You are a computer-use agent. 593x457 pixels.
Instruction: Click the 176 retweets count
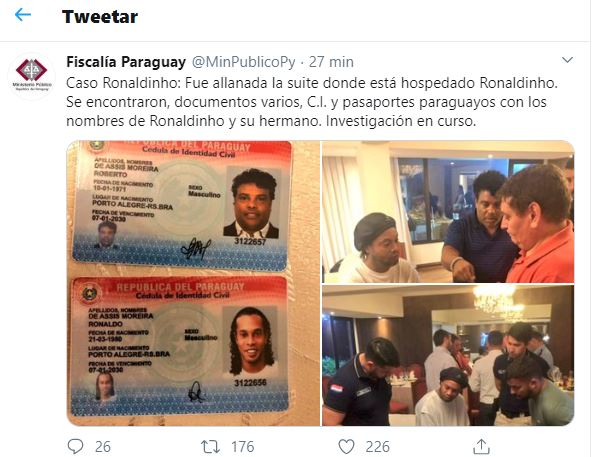243,447
